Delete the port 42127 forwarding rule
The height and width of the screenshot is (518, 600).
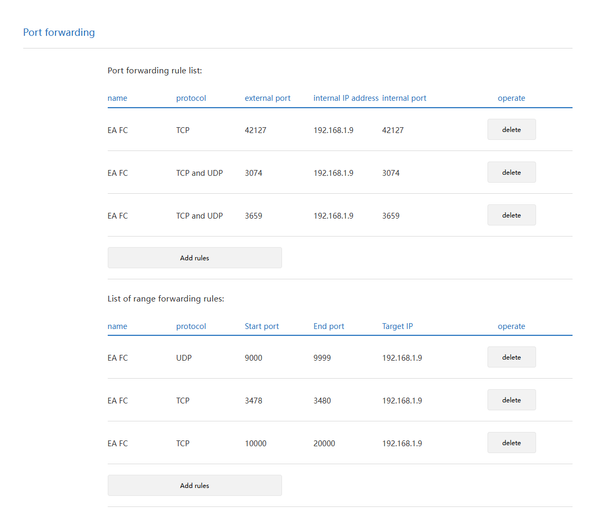coord(511,130)
